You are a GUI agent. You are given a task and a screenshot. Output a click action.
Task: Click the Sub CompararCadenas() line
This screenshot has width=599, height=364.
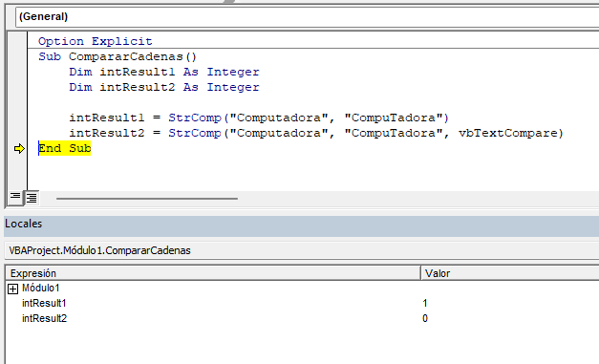pyautogui.click(x=118, y=56)
